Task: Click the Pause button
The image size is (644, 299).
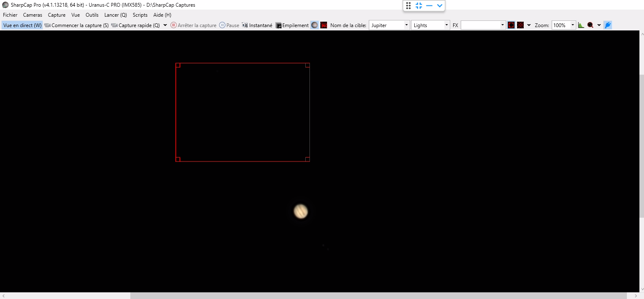Action: [x=229, y=25]
